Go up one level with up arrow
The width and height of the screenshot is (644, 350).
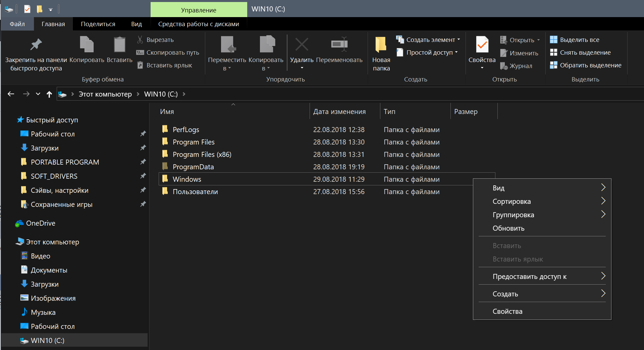49,94
